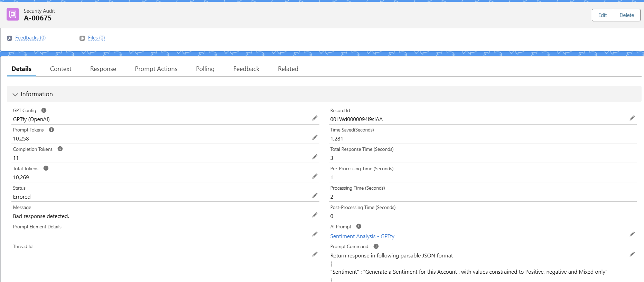Collapse the Information section
Image resolution: width=644 pixels, height=282 pixels.
point(15,94)
